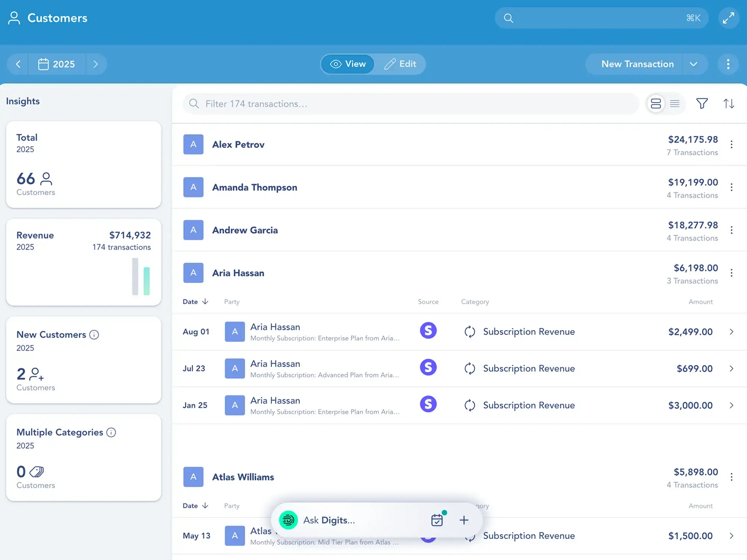
Task: Expand the Amanda Thompson customer row
Action: 255,187
